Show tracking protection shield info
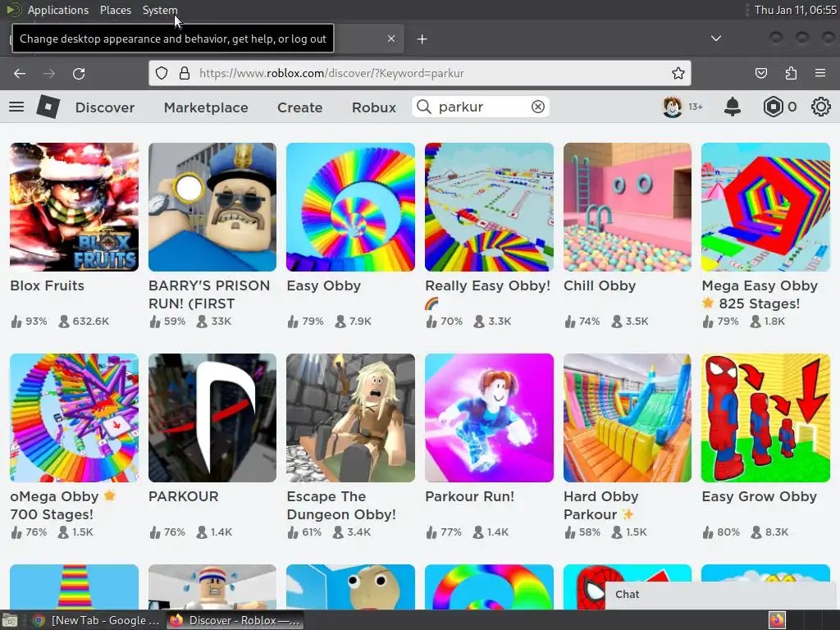The image size is (840, 630). [162, 73]
